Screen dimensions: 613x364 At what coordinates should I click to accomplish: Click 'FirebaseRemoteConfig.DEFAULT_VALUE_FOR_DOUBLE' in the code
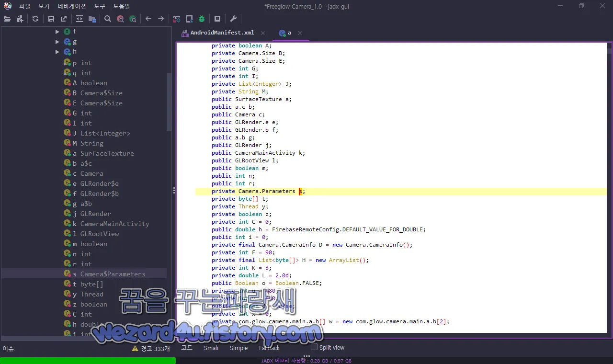[x=348, y=229]
